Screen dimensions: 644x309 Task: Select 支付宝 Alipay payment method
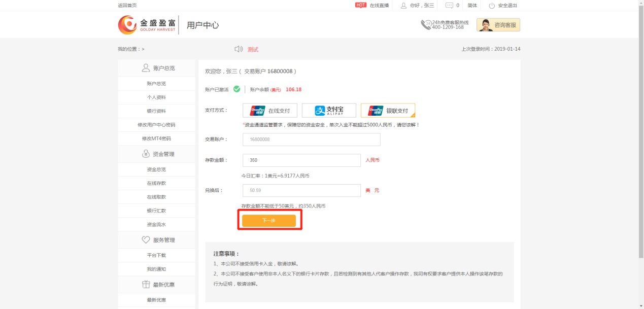pyautogui.click(x=329, y=111)
